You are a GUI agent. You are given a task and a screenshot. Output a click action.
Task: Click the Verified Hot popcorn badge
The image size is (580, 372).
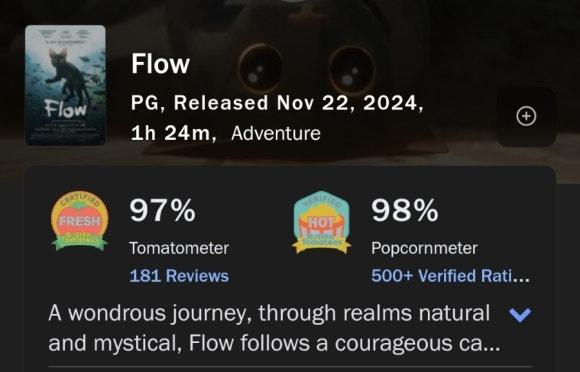click(321, 222)
